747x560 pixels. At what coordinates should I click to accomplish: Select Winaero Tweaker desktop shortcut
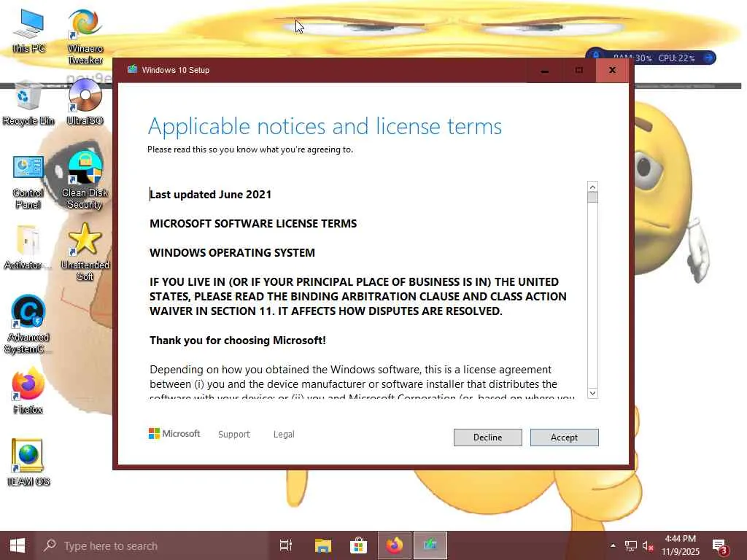click(x=85, y=36)
